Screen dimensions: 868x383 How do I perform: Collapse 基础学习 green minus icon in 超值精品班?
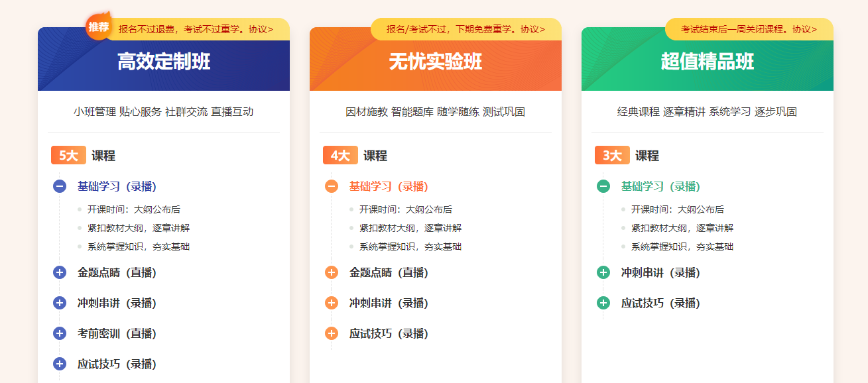click(x=603, y=186)
